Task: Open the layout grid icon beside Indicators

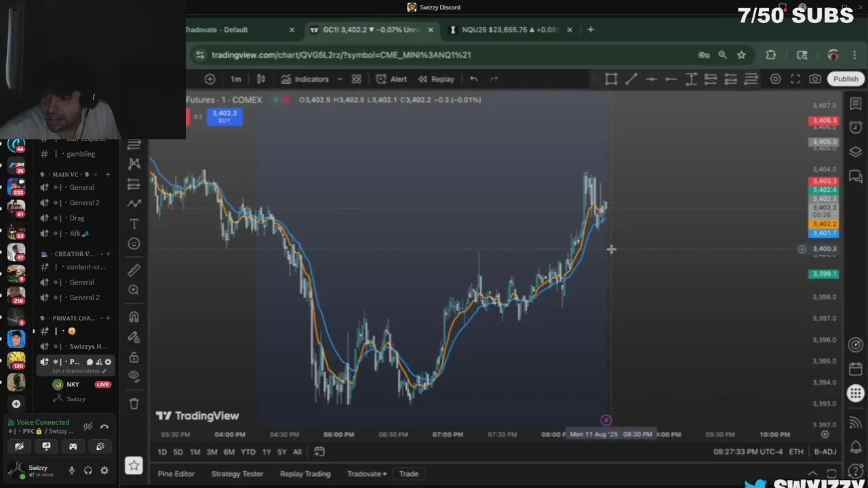Action: [356, 79]
